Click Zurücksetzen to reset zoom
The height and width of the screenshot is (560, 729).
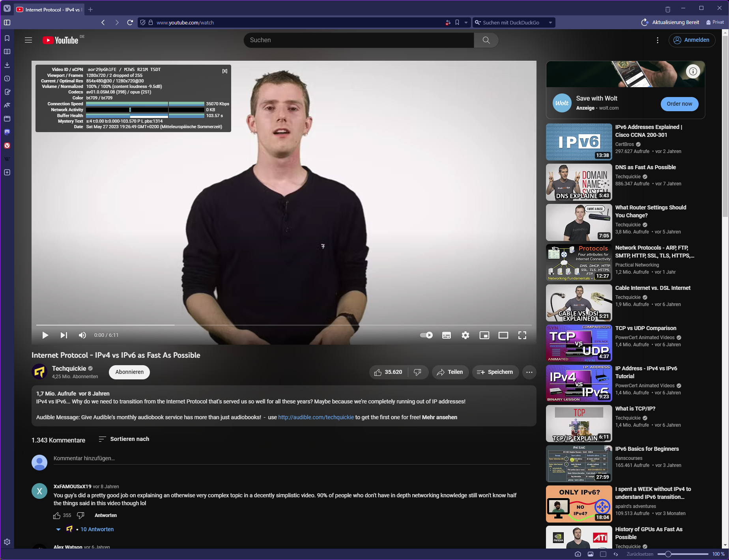pyautogui.click(x=640, y=554)
